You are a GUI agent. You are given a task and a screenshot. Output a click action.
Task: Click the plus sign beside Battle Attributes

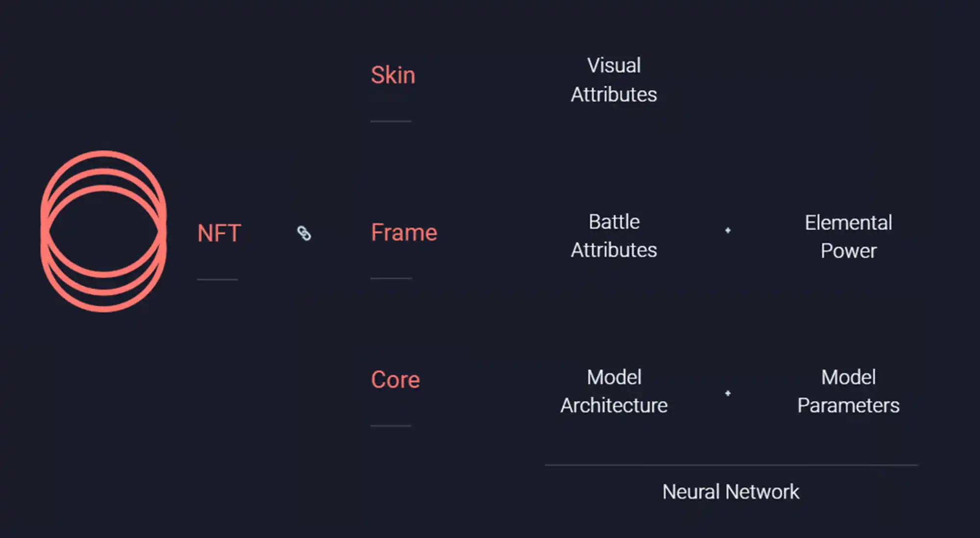click(x=728, y=230)
